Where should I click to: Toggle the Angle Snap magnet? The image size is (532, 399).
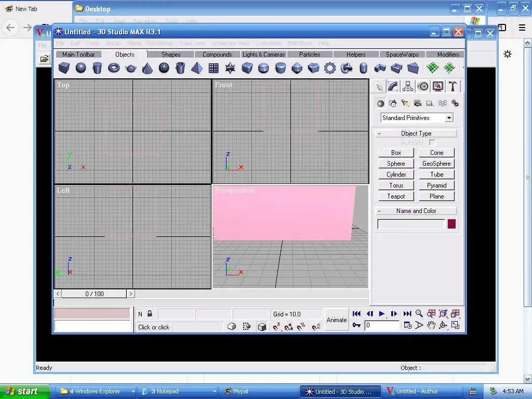pos(289,326)
